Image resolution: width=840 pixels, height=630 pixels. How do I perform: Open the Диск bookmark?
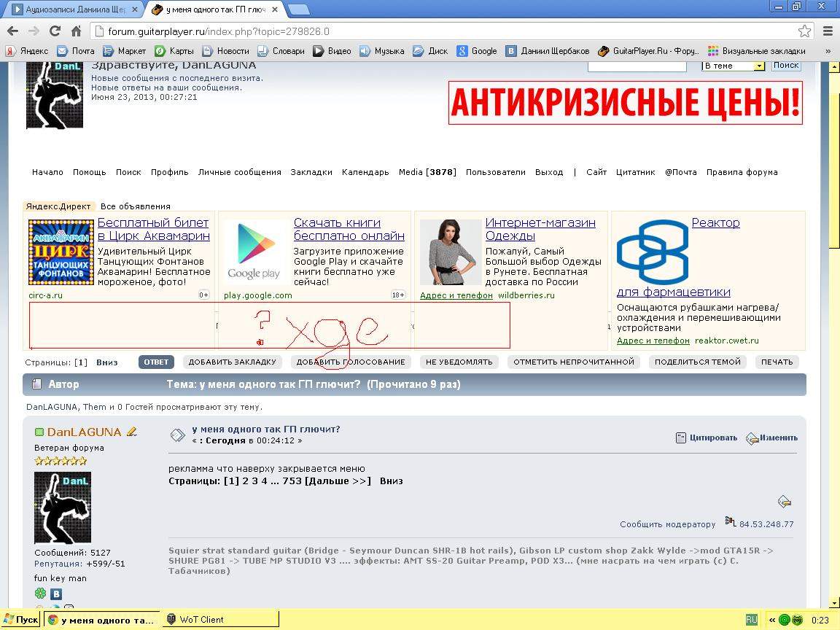click(x=430, y=51)
